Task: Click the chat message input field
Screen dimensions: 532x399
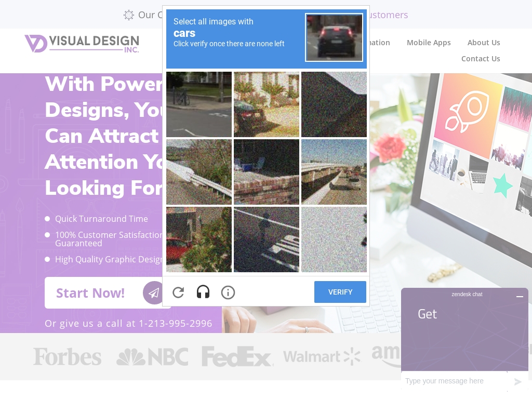Action: (x=455, y=381)
